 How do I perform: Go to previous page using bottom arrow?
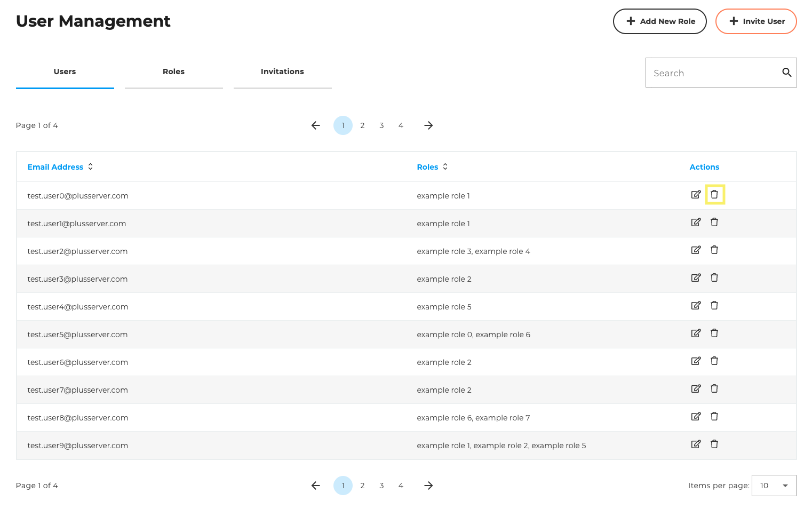point(315,486)
